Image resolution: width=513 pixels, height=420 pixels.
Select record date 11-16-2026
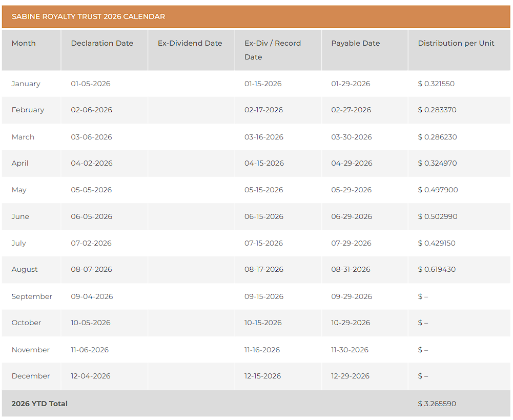tap(262, 350)
